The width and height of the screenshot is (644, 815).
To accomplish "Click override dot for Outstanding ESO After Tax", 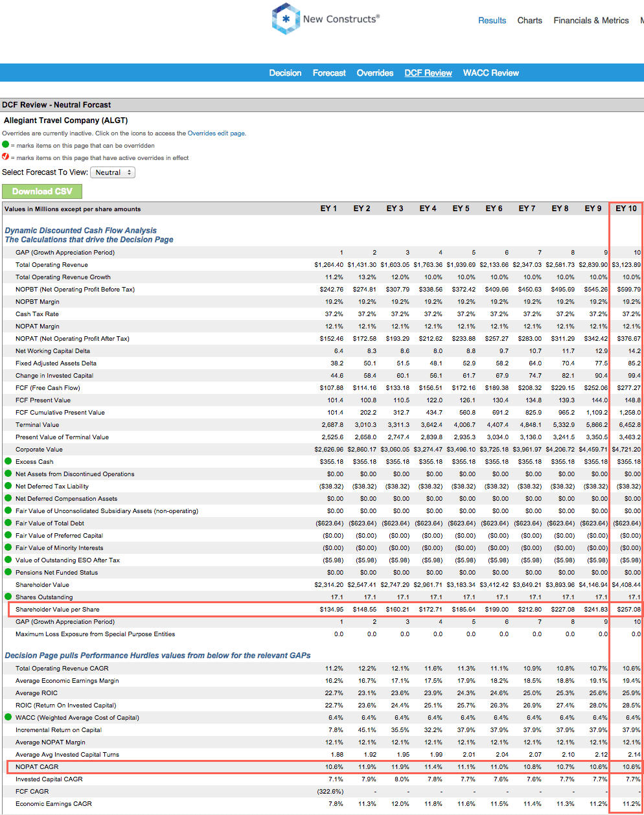I will coord(8,560).
